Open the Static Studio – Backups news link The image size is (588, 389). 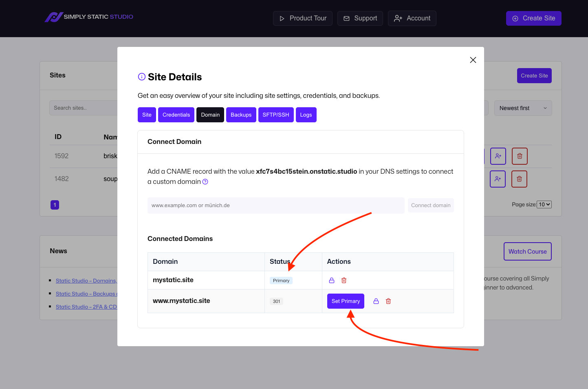(x=86, y=294)
